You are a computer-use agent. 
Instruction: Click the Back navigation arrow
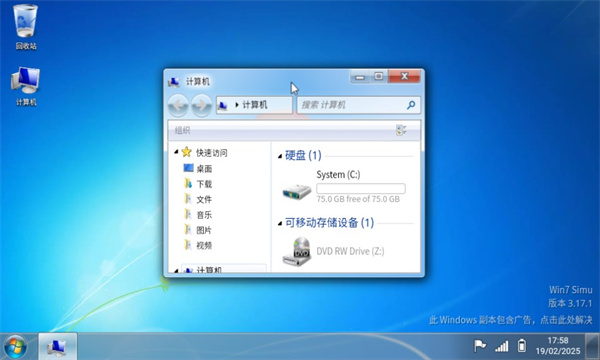click(x=178, y=105)
